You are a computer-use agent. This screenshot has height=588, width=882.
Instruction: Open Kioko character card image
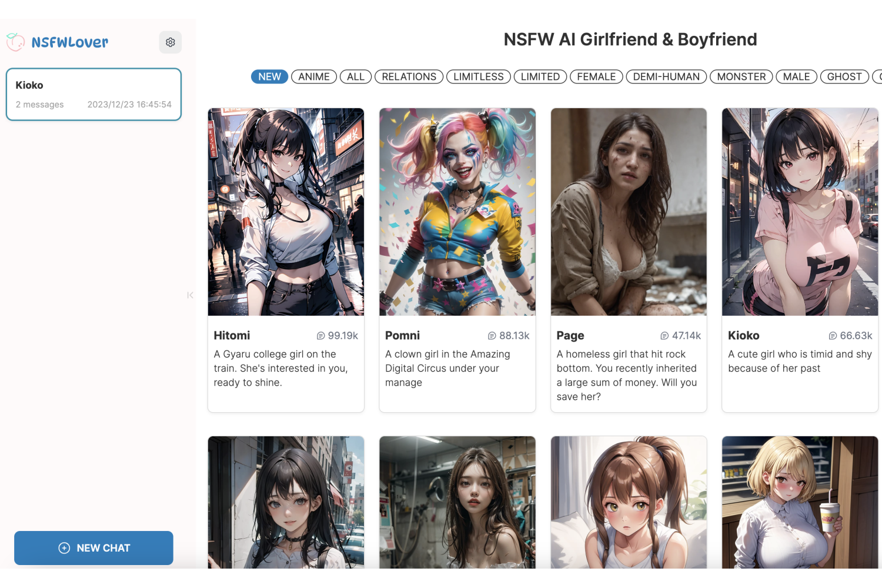point(800,212)
